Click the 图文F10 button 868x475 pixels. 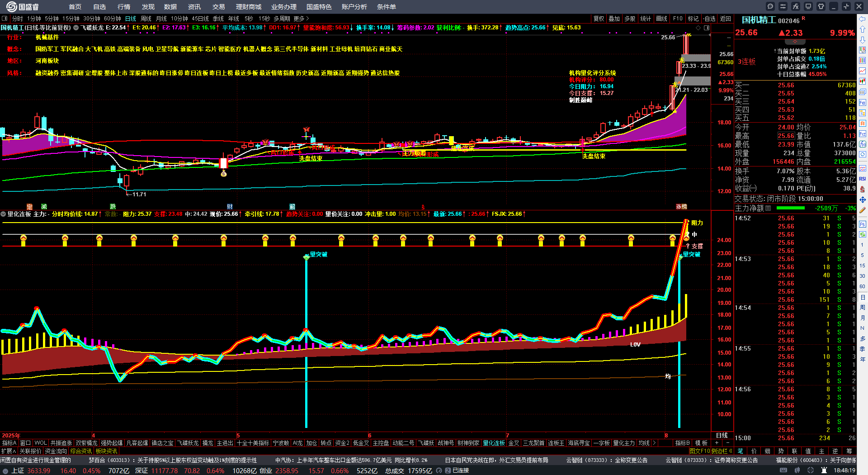click(699, 451)
